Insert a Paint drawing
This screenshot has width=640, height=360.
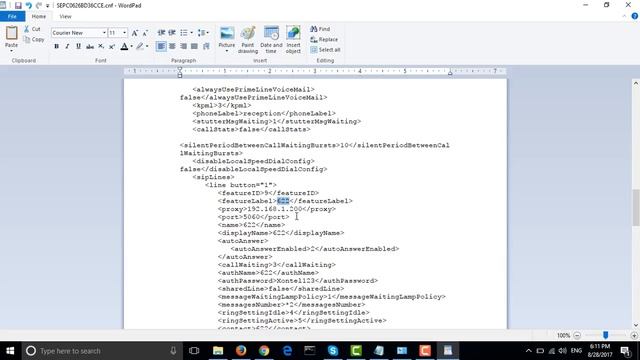click(x=248, y=40)
